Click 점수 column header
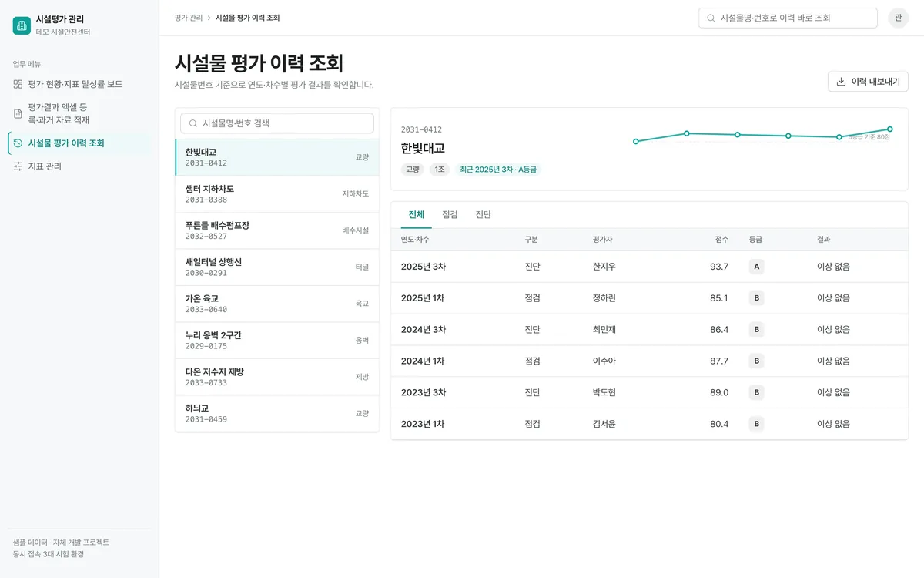This screenshot has width=924, height=578. coord(721,240)
